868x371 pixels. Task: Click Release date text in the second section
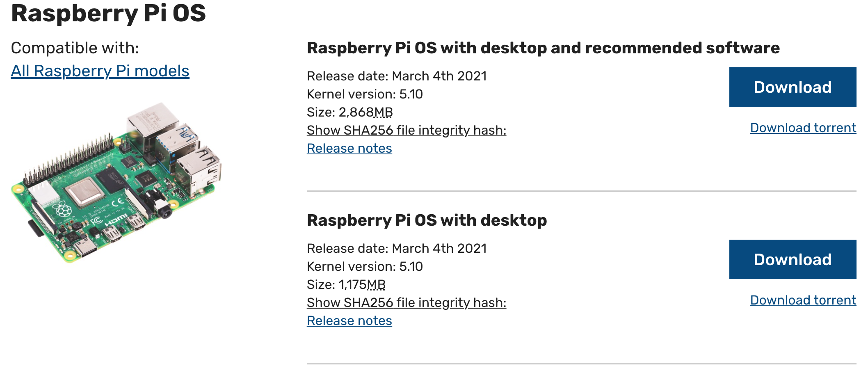(x=397, y=248)
